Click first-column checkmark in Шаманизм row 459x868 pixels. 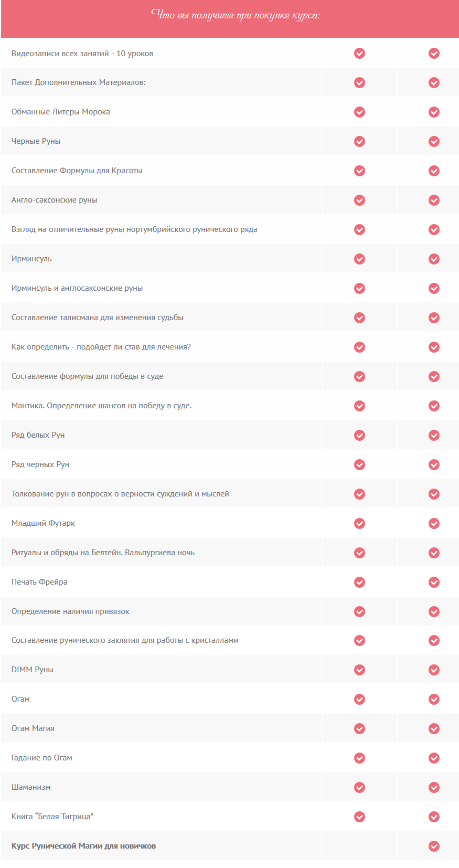[359, 787]
